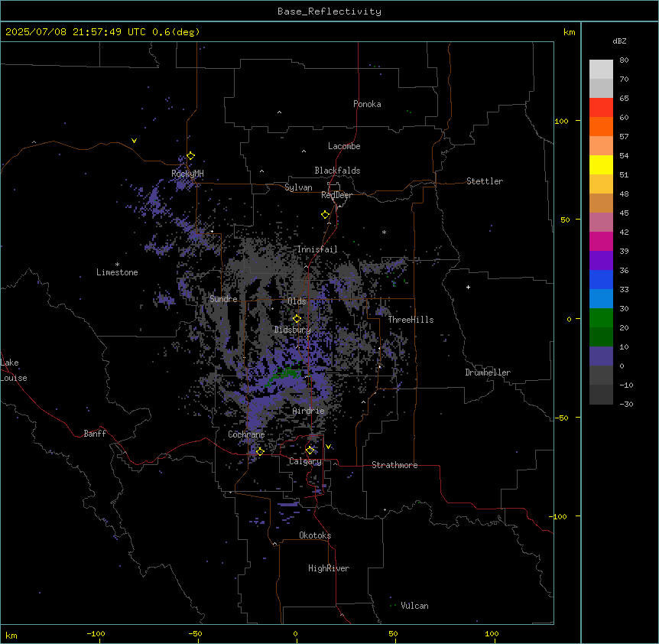The height and width of the screenshot is (644, 659).
Task: Click the 100 tick on the vertical km axis
Action: [561, 121]
